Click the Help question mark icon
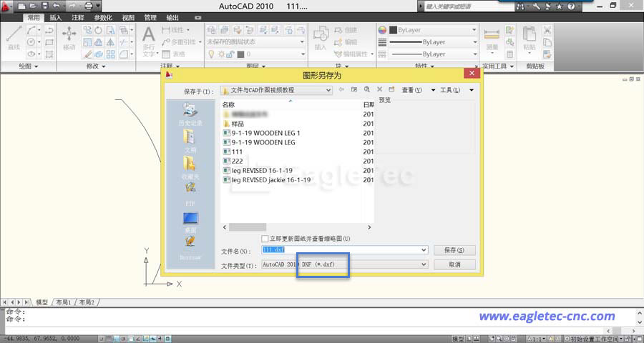Screen dimensions: 644x343 (x=571, y=6)
